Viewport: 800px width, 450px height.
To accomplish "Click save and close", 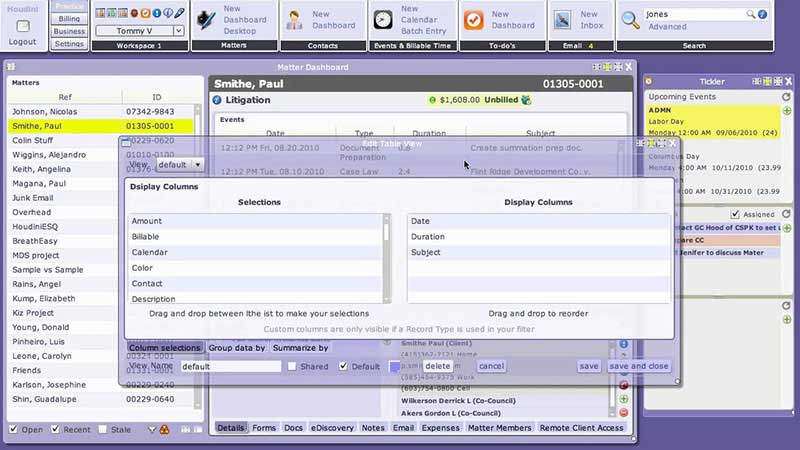I will tap(638, 366).
